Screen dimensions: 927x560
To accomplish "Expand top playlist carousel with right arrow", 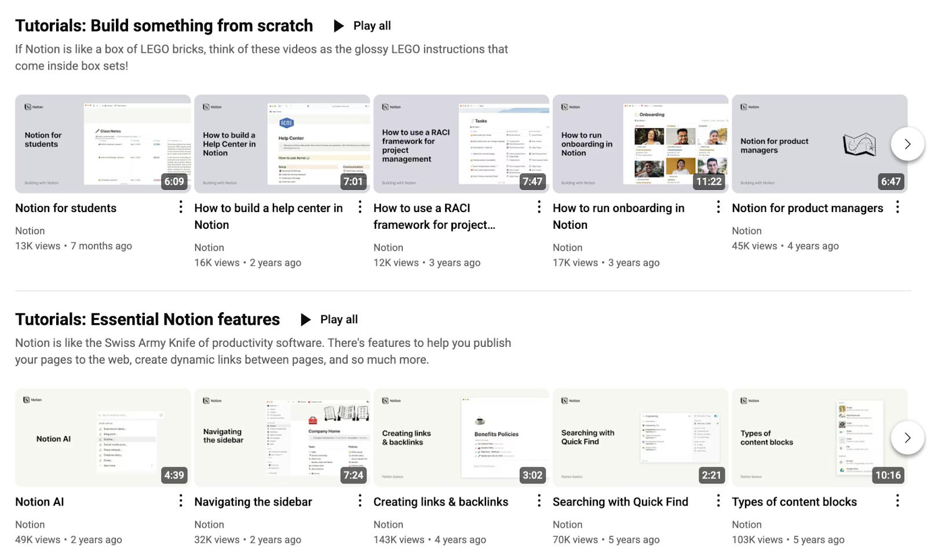I will point(907,144).
